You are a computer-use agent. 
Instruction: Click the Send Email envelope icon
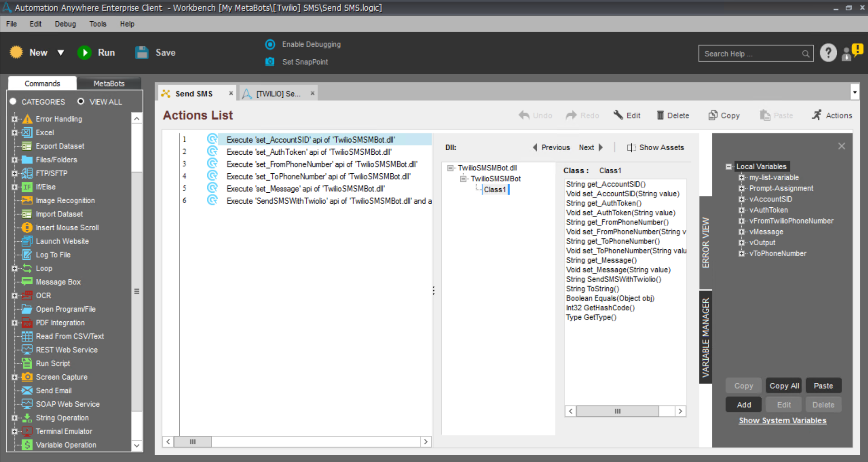pos(27,391)
